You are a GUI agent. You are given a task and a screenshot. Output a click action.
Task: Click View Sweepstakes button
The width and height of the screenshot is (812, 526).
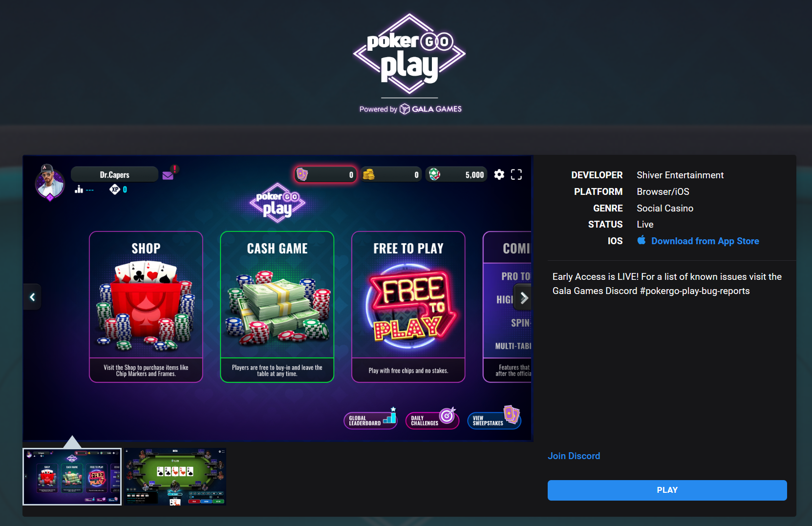coord(494,418)
